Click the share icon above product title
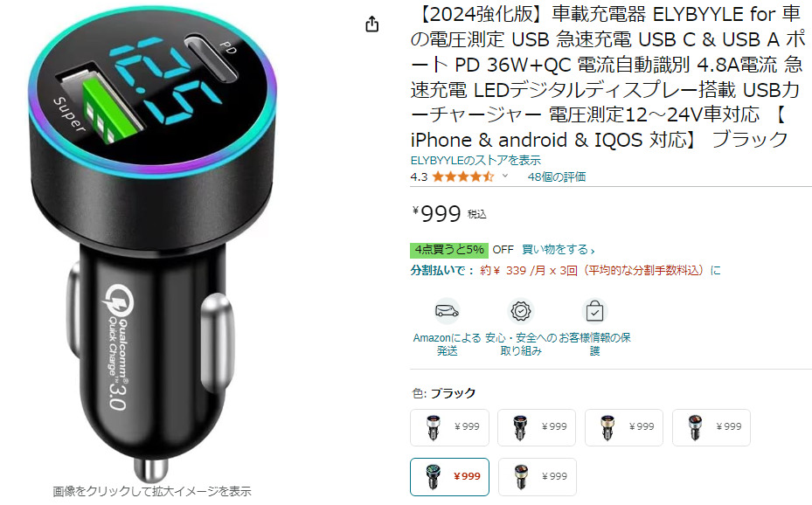Image resolution: width=812 pixels, height=505 pixels. [x=371, y=24]
